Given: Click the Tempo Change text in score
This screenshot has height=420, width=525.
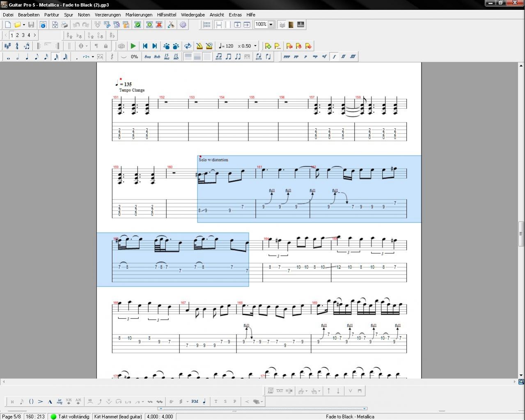Looking at the screenshot, I should [132, 90].
